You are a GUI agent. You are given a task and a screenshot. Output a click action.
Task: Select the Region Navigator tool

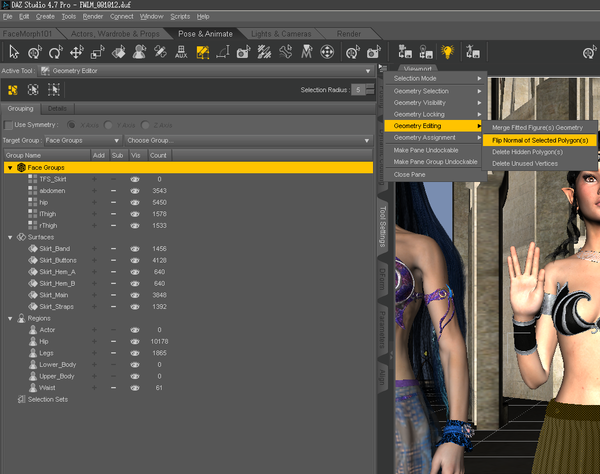pos(139,52)
